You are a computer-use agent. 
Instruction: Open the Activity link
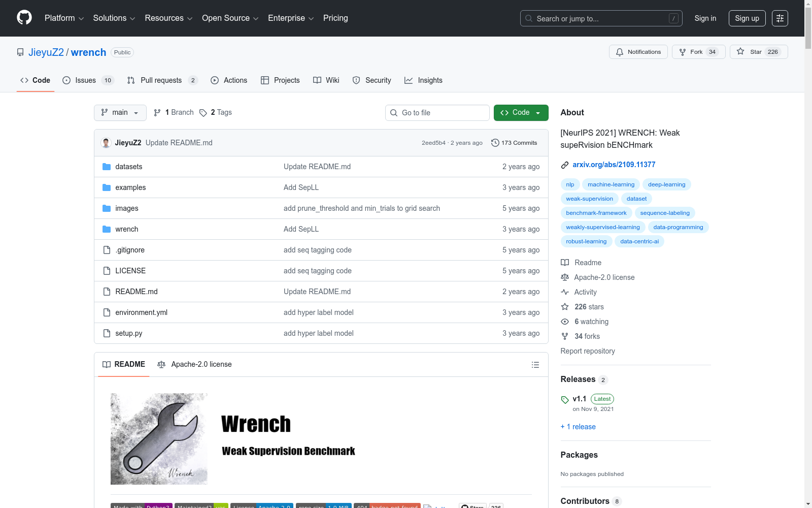(x=579, y=292)
